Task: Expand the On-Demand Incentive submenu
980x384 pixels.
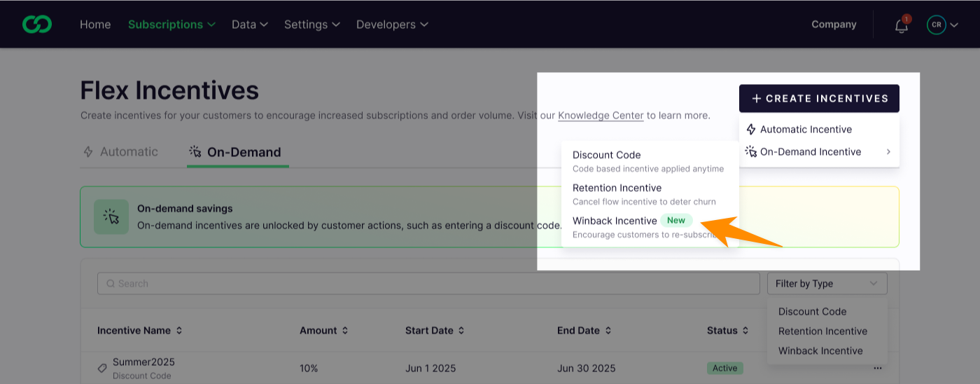Action: (x=819, y=152)
